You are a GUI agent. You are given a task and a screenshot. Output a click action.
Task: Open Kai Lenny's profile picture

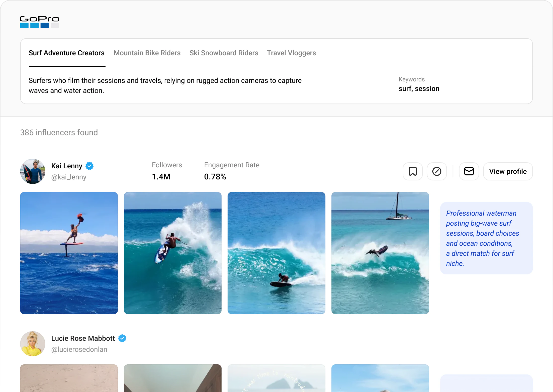pyautogui.click(x=33, y=171)
